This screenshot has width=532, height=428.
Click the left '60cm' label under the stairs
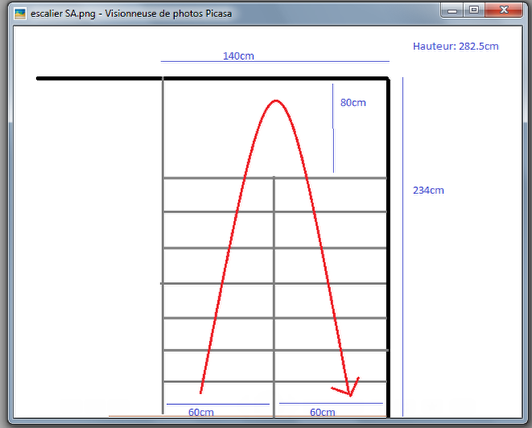click(201, 412)
